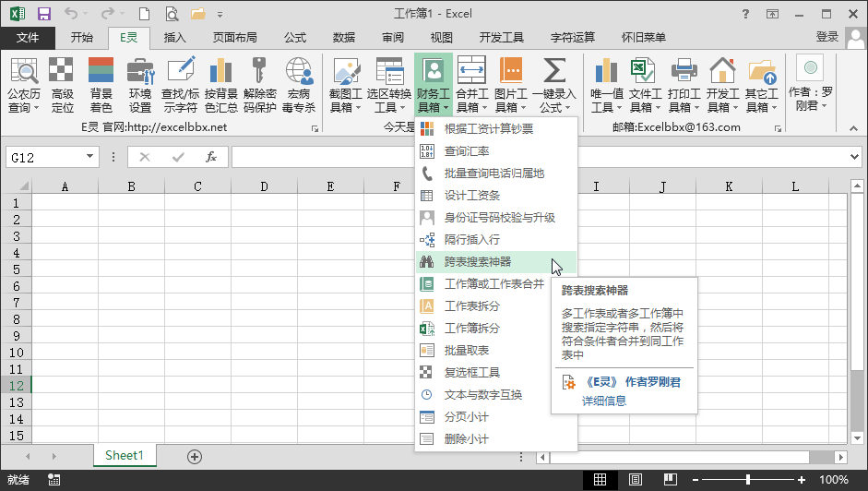Open the 文件 File tab

point(28,37)
